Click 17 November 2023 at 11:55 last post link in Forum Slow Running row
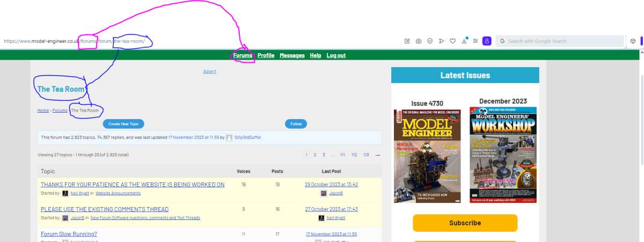The height and width of the screenshot is (242, 644). [x=331, y=234]
